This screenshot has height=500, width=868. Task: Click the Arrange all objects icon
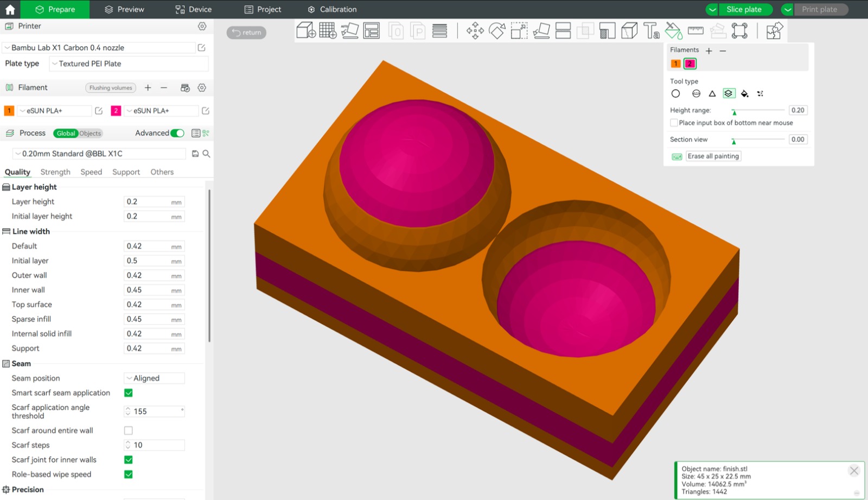click(372, 30)
